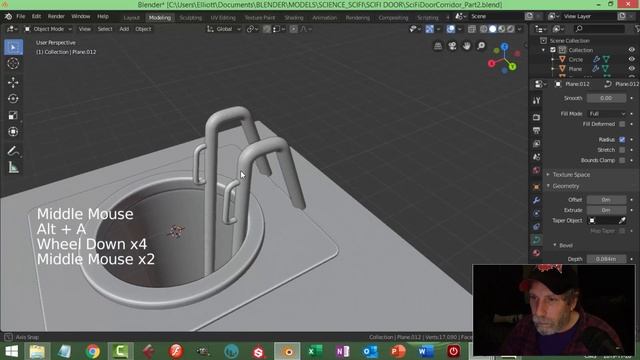This screenshot has width=640, height=360.
Task: Open the Modifiers wrench tab
Action: pos(536,200)
